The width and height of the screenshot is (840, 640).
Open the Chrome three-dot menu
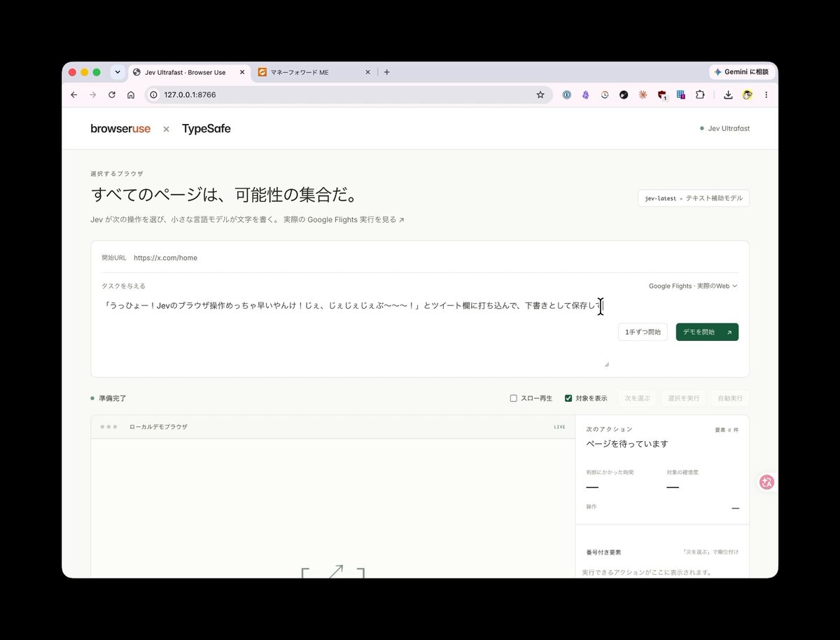[766, 95]
